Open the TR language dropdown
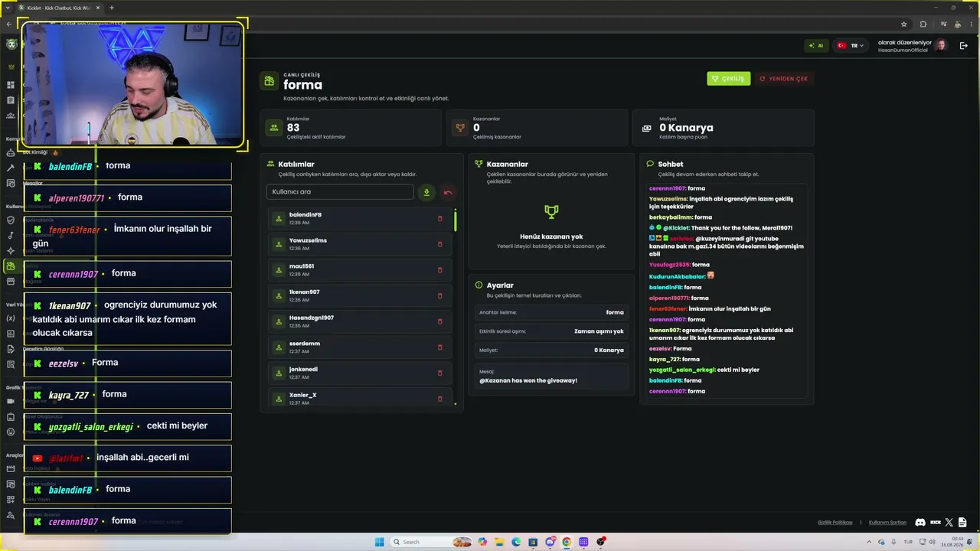 [x=850, y=45]
